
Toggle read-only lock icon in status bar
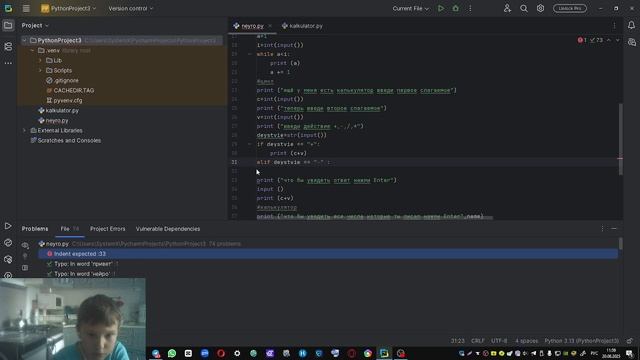[x=630, y=340]
